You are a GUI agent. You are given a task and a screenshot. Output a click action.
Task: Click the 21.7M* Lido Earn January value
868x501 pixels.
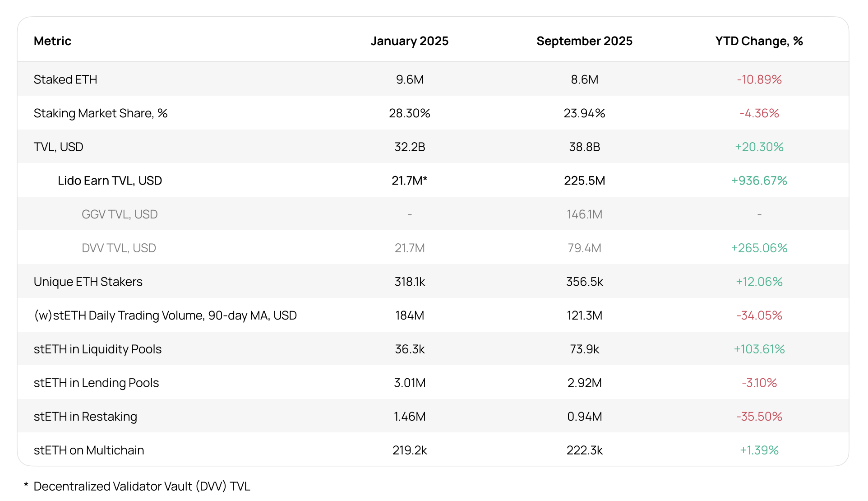point(409,181)
